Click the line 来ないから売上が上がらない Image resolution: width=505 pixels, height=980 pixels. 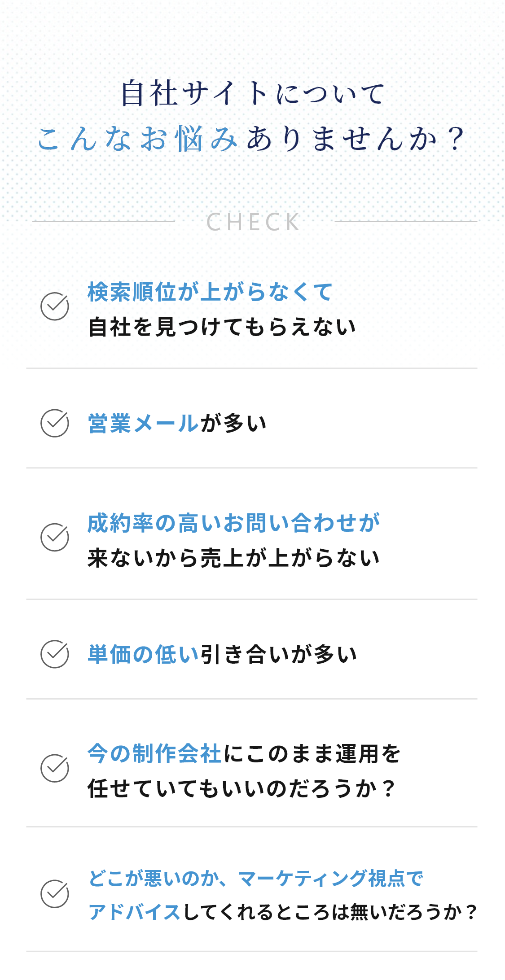233,558
